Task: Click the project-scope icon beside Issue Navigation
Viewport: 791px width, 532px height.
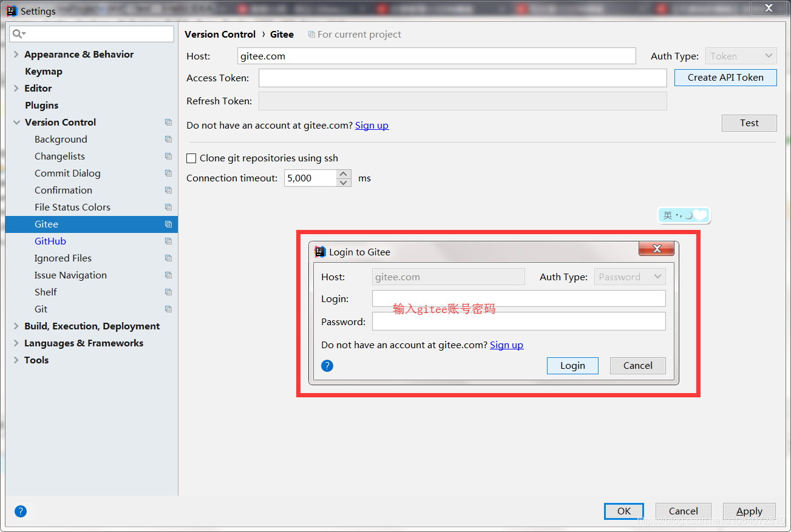Action: 168,275
